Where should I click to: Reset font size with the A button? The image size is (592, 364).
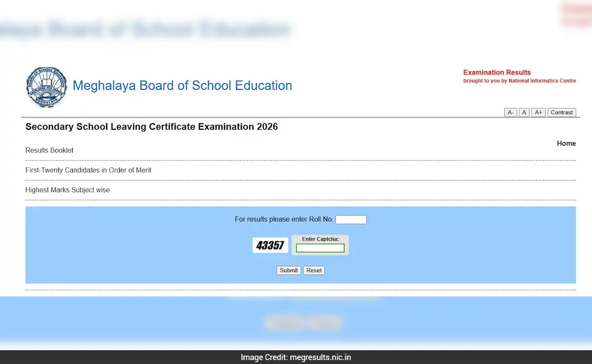point(524,112)
